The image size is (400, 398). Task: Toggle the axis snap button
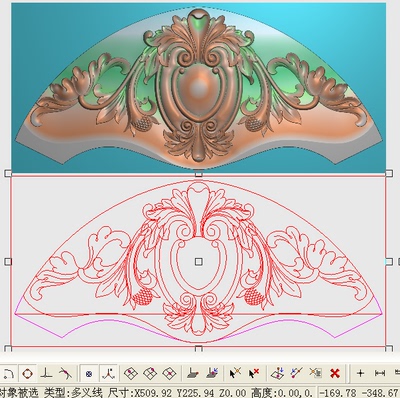pos(109,374)
